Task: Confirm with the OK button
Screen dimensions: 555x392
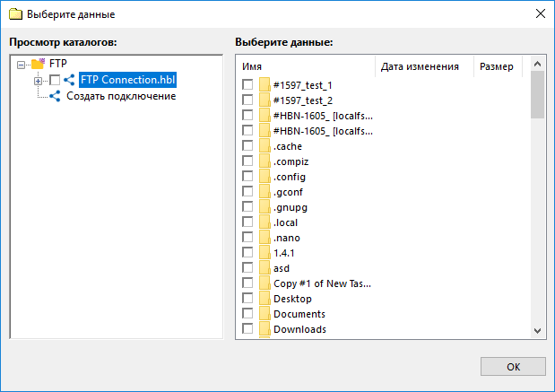Action: [x=513, y=367]
